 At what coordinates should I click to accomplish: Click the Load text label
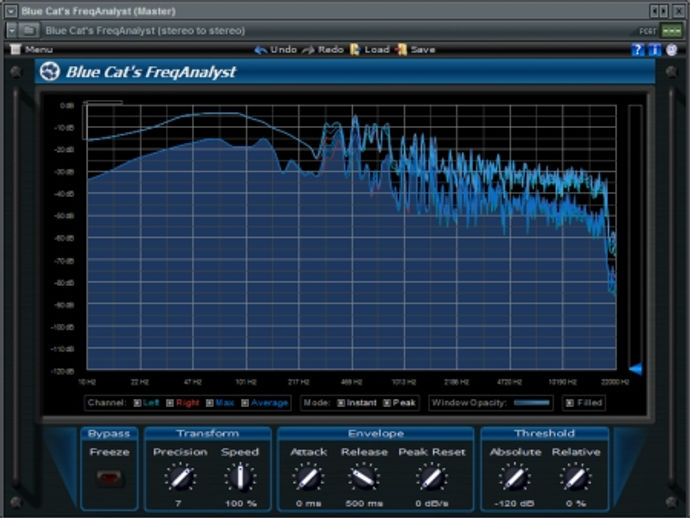(x=377, y=50)
